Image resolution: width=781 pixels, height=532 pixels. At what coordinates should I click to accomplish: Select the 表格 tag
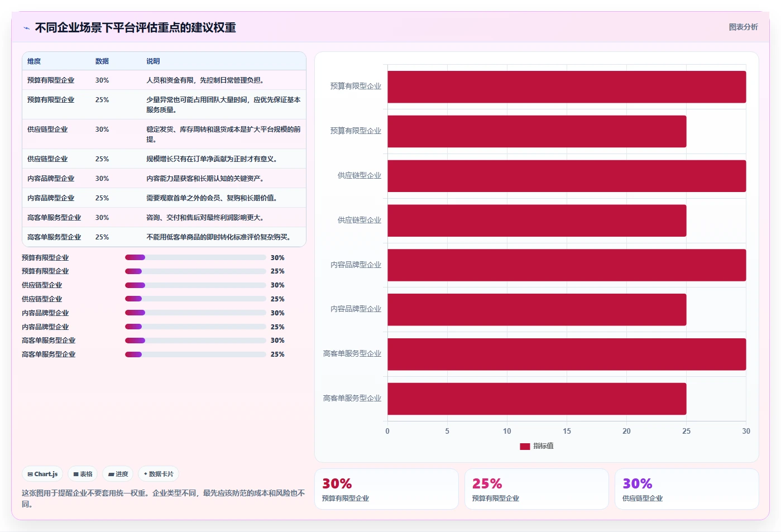click(x=83, y=474)
